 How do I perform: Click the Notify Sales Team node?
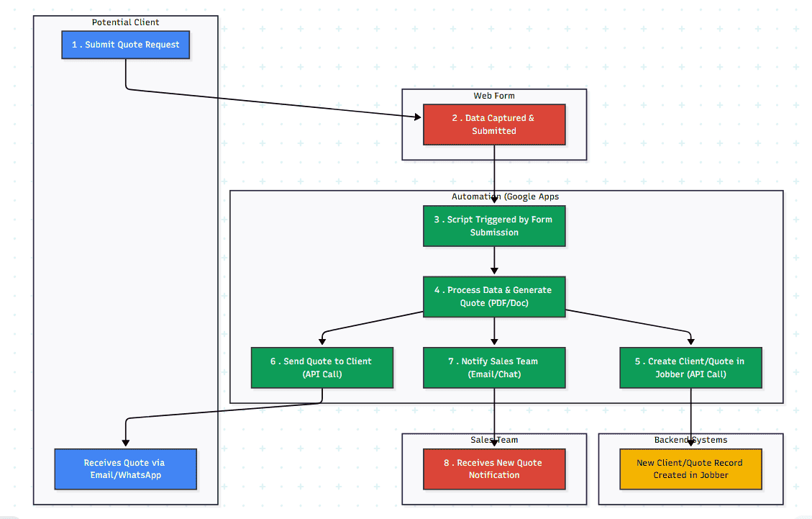click(x=493, y=368)
